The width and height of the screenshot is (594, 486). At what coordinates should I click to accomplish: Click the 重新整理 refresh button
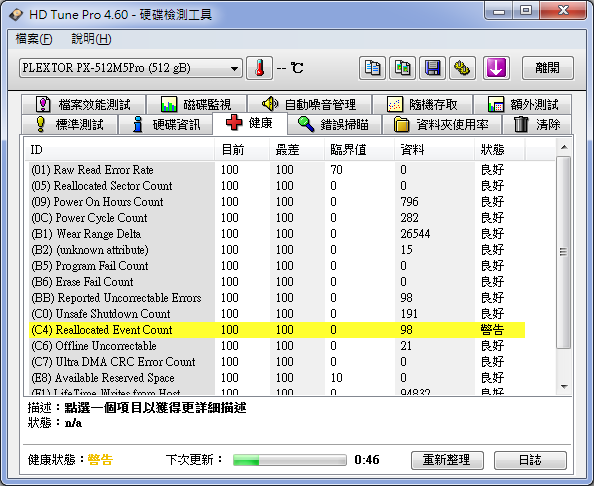447,460
